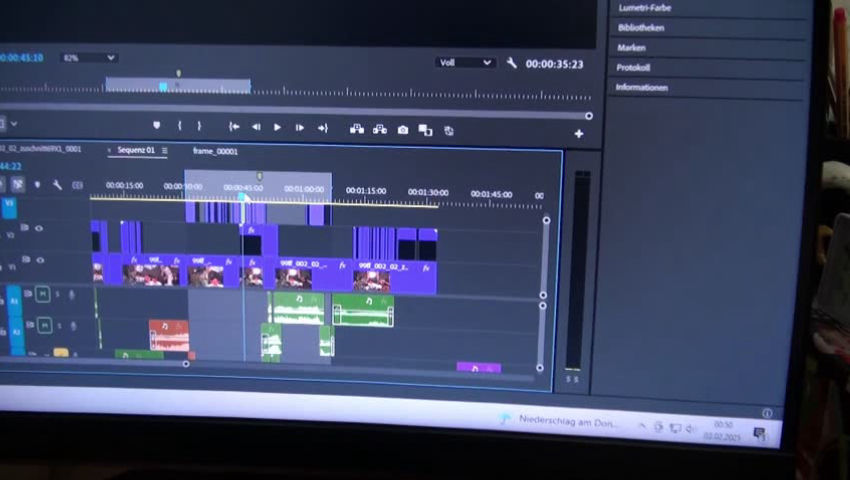
Task: Open the Informationen panel
Action: tap(642, 87)
